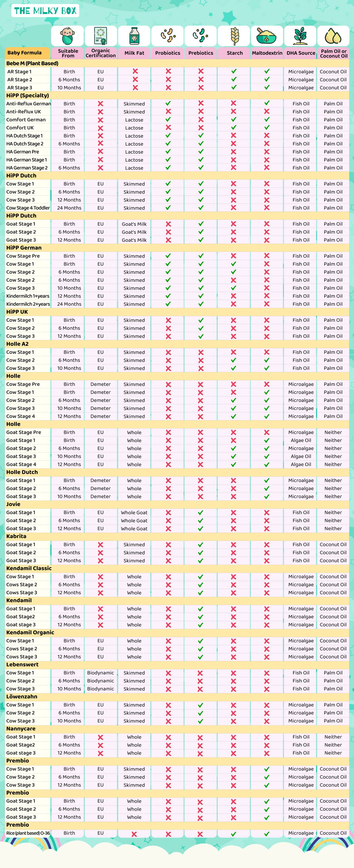Click the Probiotics X for Anti-Reflux UK
354x868 pixels.
[168, 111]
